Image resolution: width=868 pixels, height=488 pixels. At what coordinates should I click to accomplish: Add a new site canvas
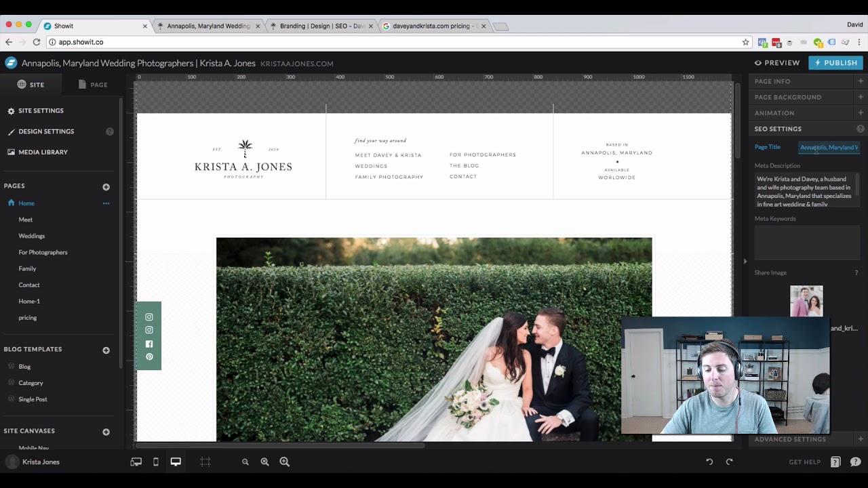[106, 432]
